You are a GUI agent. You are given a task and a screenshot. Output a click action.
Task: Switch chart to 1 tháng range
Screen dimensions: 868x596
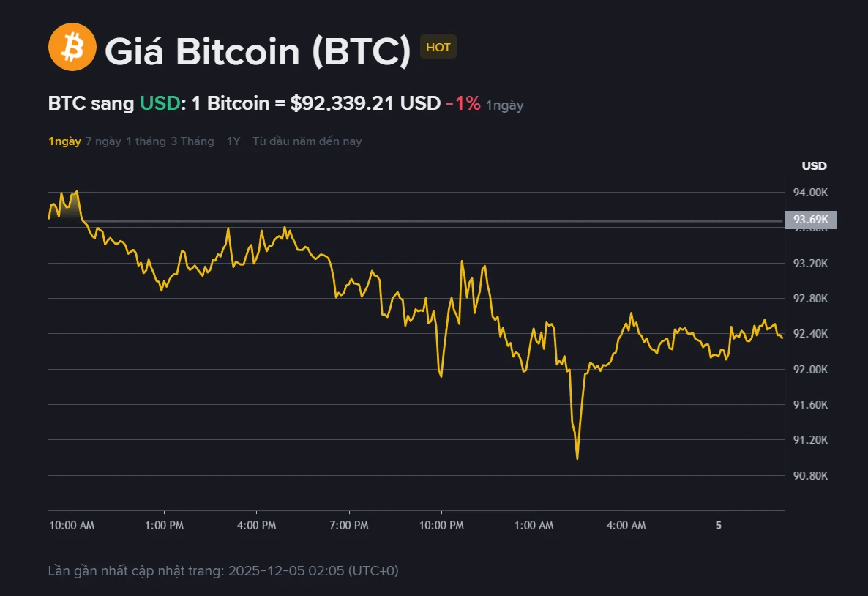coord(146,141)
